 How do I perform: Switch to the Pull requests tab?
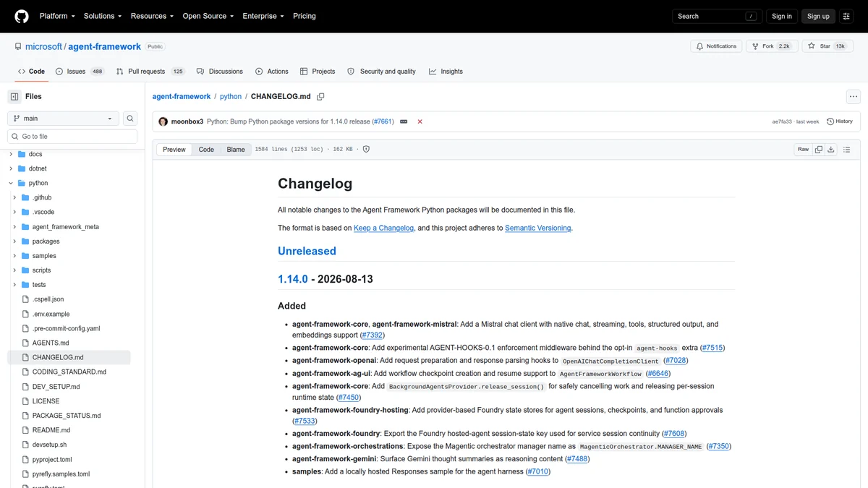point(150,72)
